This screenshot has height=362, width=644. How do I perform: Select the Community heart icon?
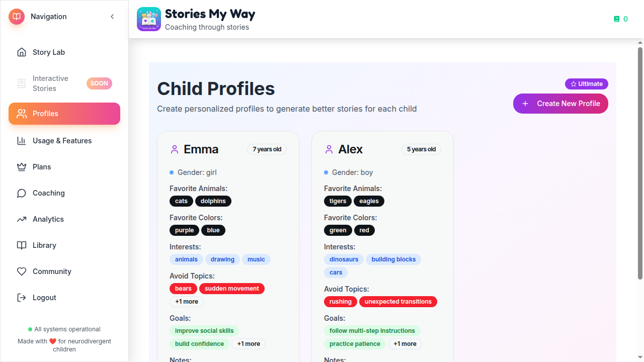click(22, 271)
